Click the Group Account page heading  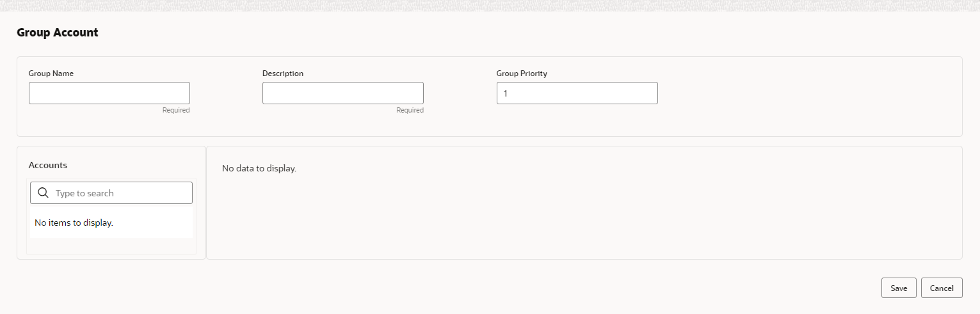(58, 33)
